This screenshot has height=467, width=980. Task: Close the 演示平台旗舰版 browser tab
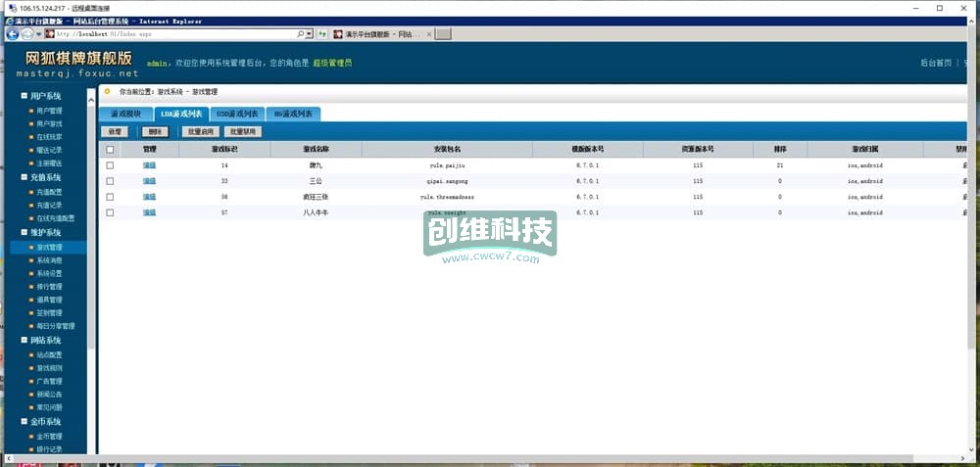click(x=429, y=33)
